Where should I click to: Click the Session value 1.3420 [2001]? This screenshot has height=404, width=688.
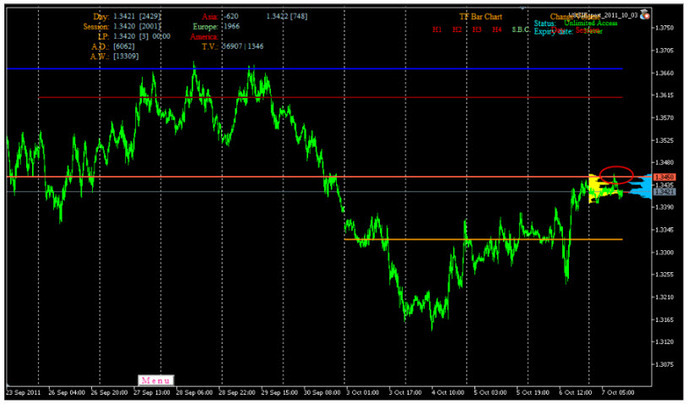click(137, 26)
